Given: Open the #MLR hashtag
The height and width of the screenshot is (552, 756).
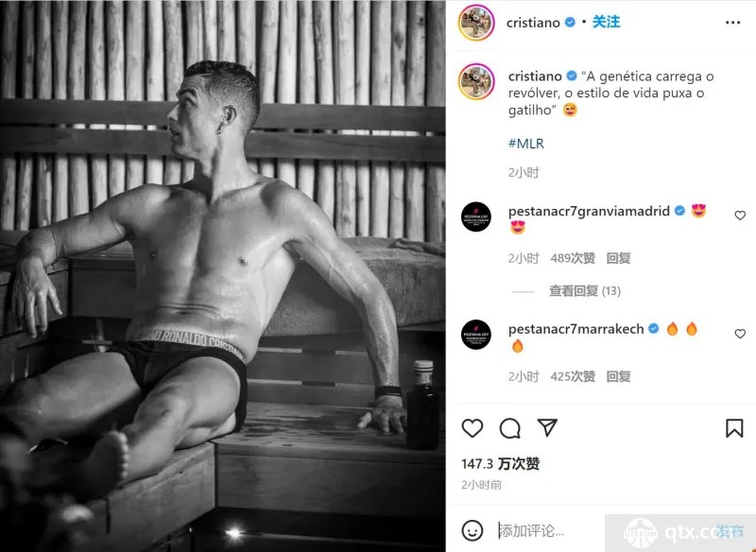Looking at the screenshot, I should [526, 143].
